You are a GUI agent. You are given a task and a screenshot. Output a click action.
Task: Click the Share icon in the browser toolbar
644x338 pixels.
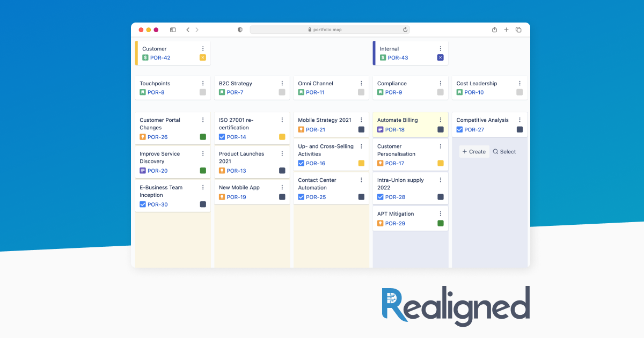pyautogui.click(x=494, y=30)
